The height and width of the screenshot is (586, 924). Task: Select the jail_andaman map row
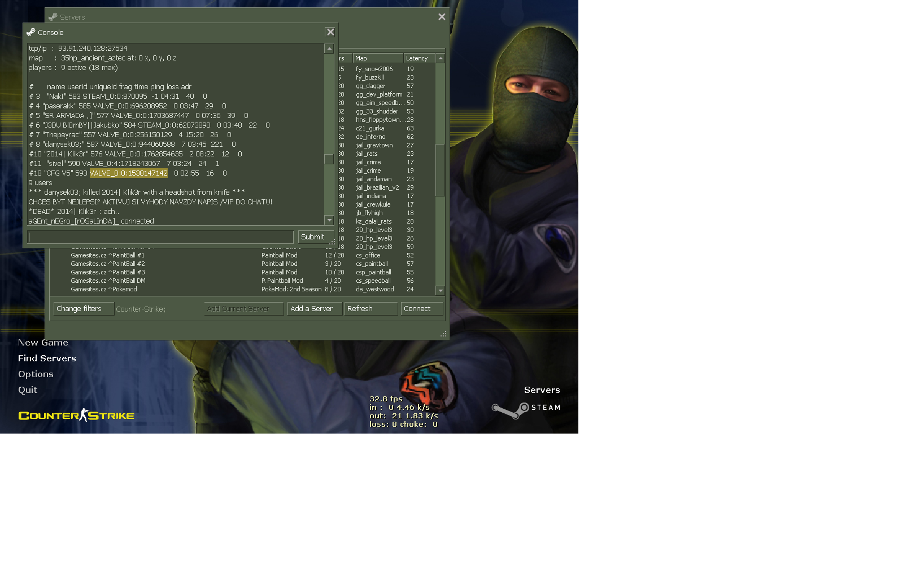[386, 179]
